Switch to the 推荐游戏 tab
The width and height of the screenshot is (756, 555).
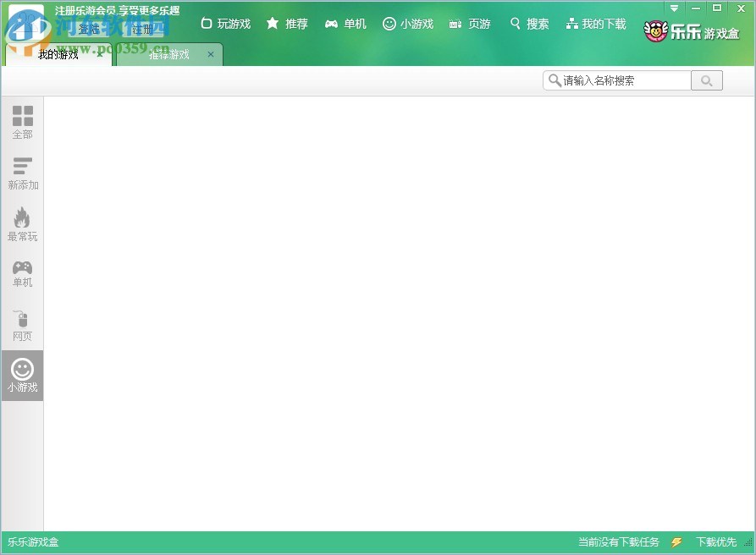[169, 54]
